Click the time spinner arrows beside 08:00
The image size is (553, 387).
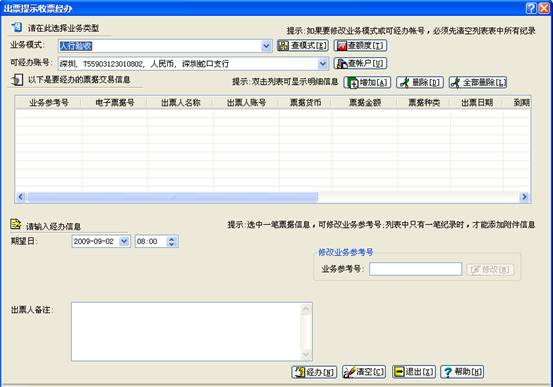(x=171, y=241)
